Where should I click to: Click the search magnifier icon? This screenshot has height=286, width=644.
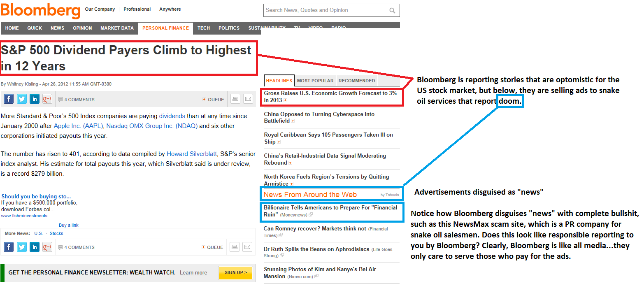point(393,11)
